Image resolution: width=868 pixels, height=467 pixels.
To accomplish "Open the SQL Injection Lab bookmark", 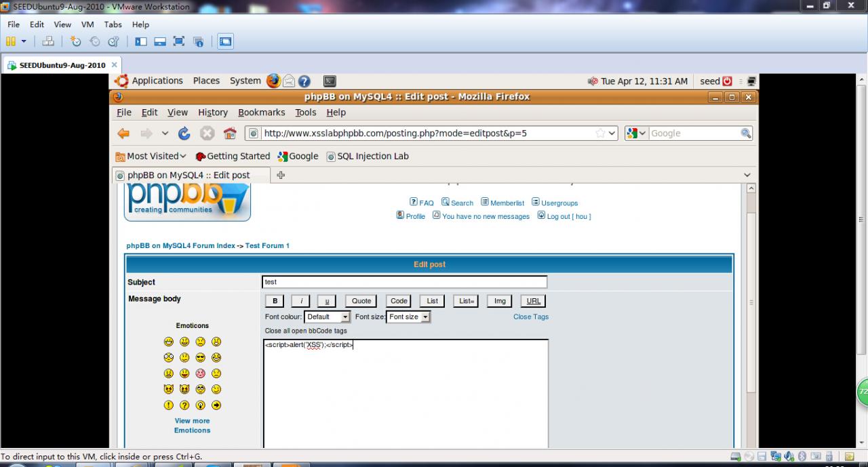I will pos(368,156).
